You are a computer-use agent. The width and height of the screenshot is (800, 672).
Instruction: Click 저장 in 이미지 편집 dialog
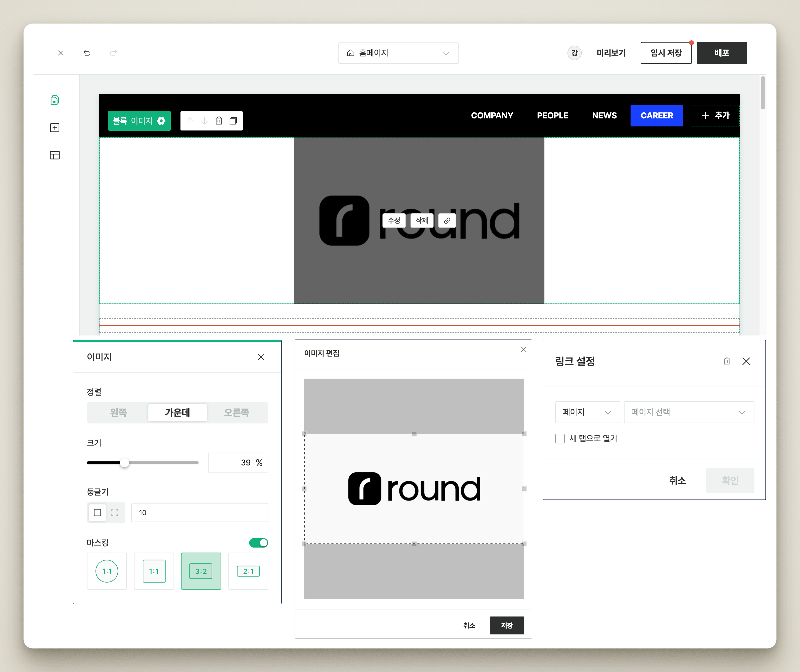pos(507,625)
